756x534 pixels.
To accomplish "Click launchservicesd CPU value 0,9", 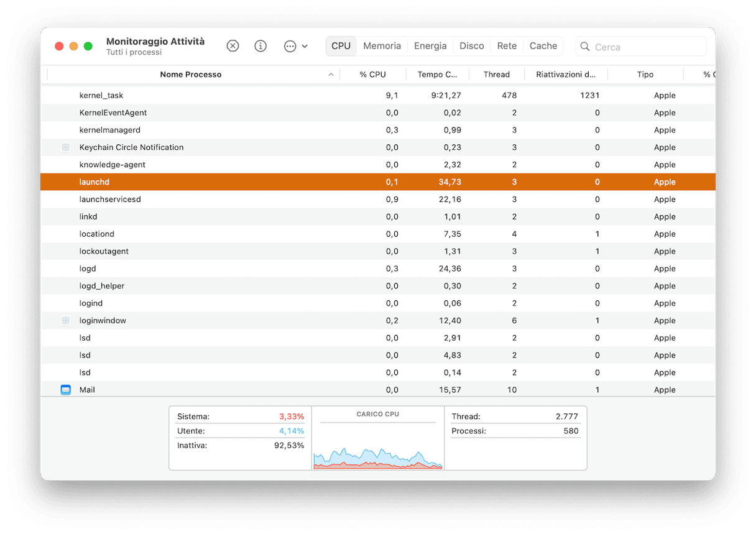I will (x=392, y=200).
